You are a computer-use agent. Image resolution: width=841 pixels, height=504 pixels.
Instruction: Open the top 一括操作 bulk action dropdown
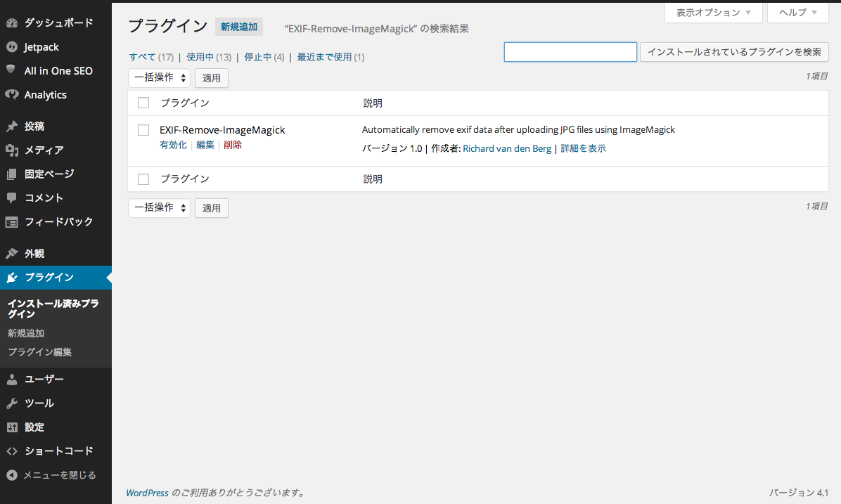[160, 78]
